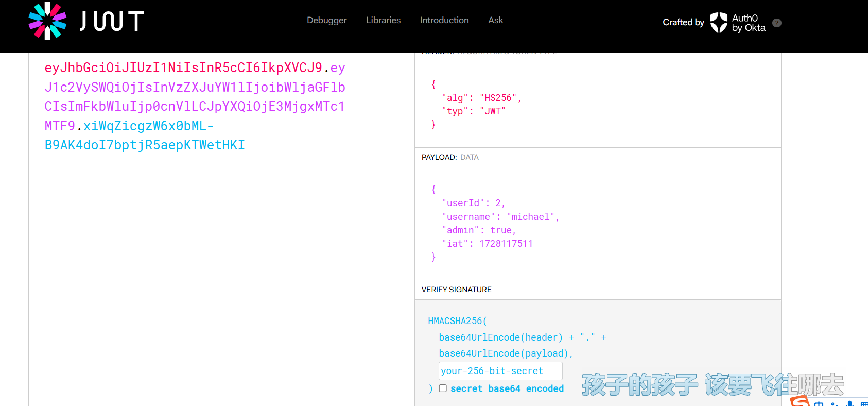The height and width of the screenshot is (406, 868).
Task: Click the question mark help icon
Action: click(x=777, y=23)
